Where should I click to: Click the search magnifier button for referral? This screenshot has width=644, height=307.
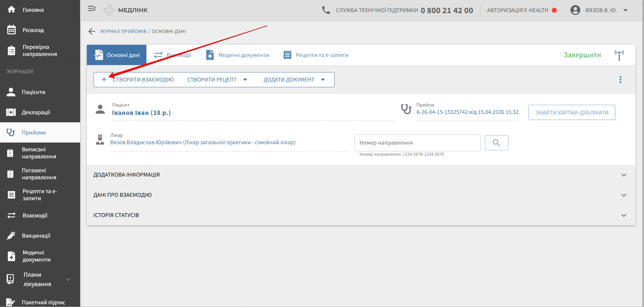tap(496, 143)
